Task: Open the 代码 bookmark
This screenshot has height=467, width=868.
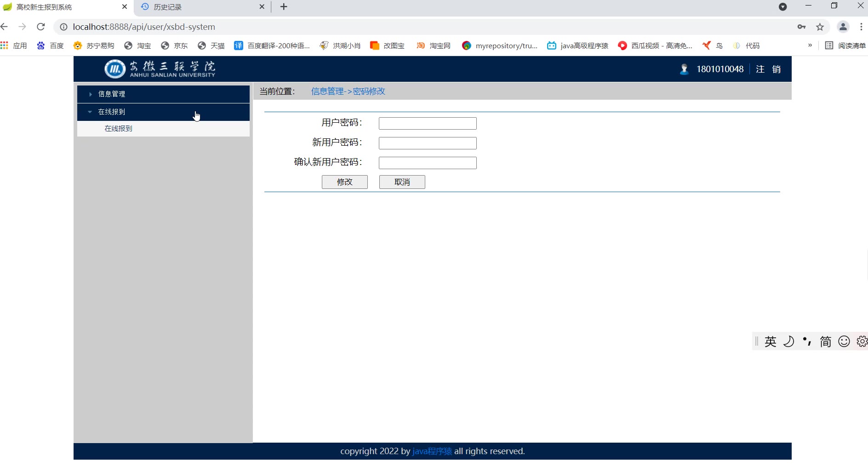Action: tap(746, 46)
